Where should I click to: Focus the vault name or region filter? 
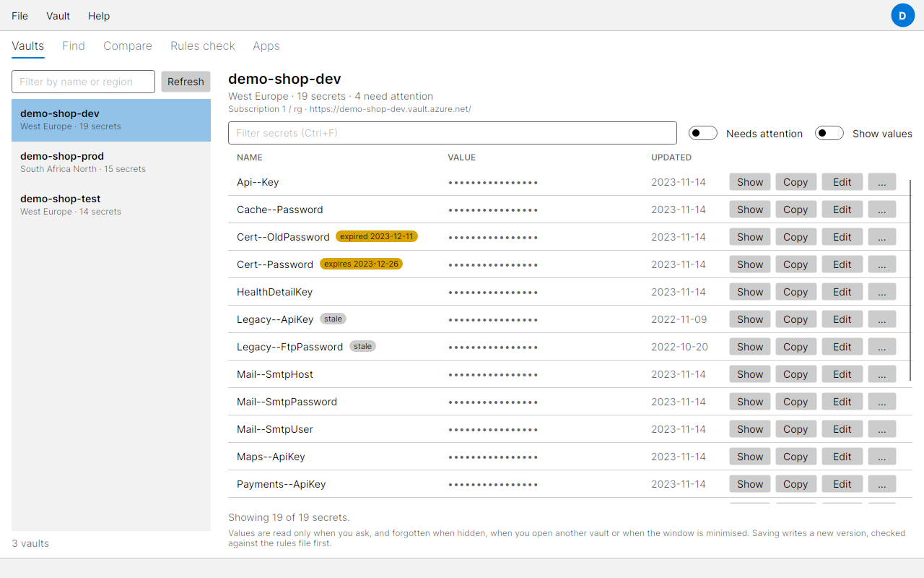click(83, 82)
